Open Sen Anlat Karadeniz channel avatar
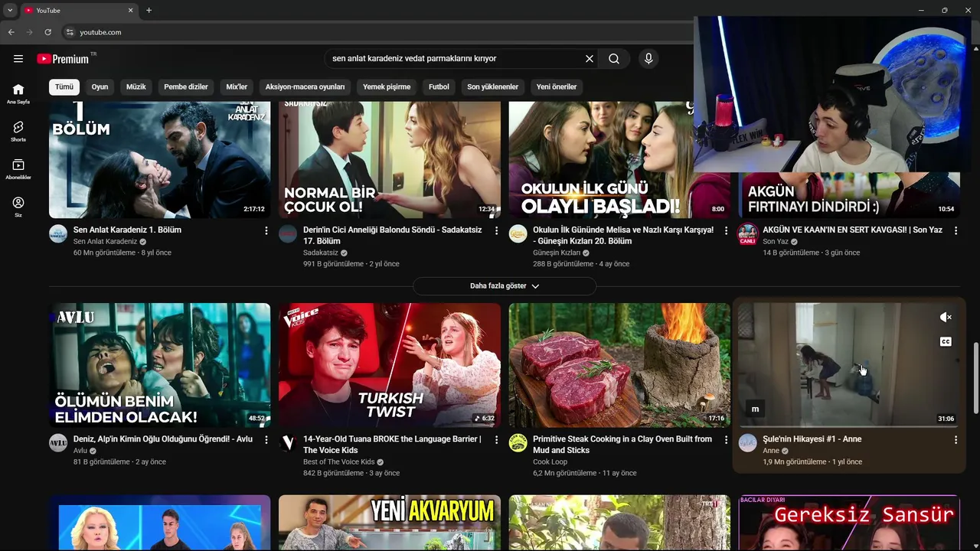 [58, 233]
